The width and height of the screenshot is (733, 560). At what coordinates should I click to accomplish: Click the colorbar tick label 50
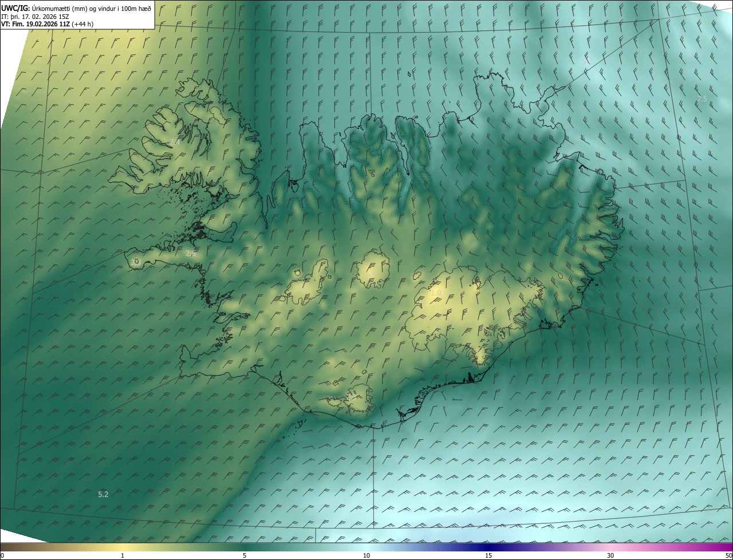pos(728,555)
